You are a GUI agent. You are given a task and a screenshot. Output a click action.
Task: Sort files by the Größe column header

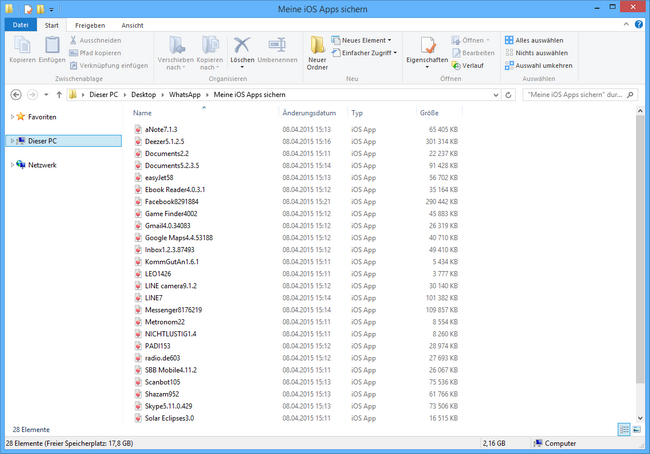pyautogui.click(x=428, y=113)
